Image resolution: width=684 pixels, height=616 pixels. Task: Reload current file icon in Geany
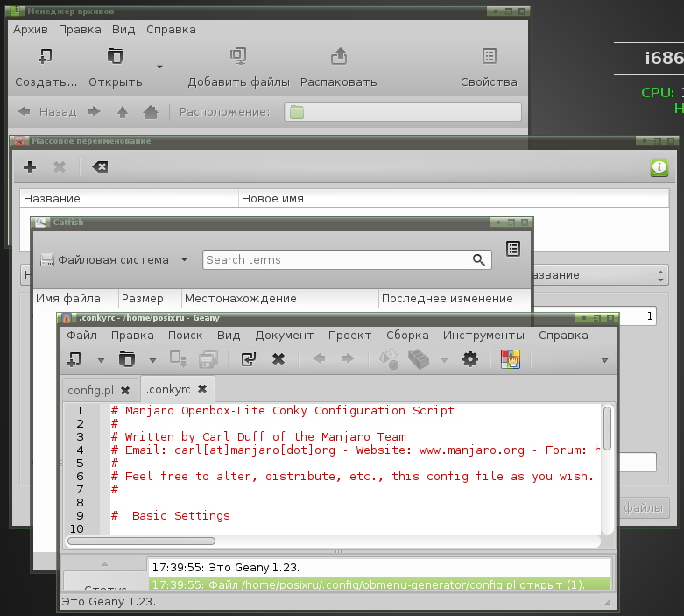[x=248, y=359]
